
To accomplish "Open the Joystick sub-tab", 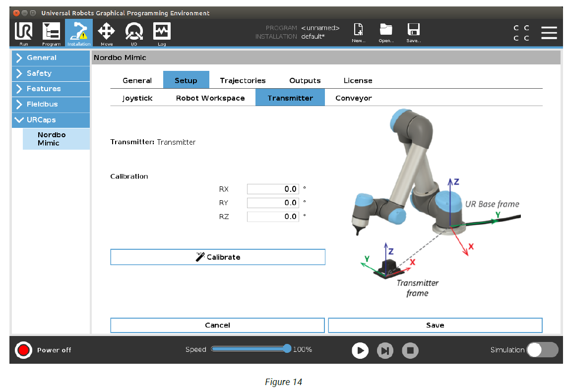I will [137, 98].
